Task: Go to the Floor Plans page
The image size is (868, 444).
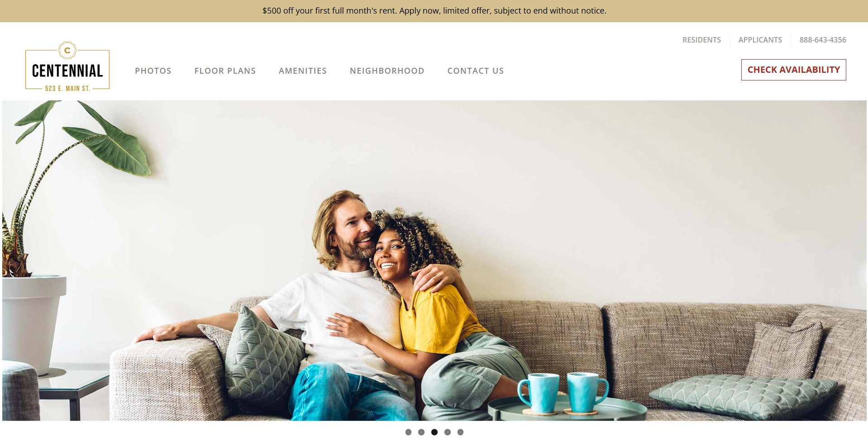Action: pos(225,71)
